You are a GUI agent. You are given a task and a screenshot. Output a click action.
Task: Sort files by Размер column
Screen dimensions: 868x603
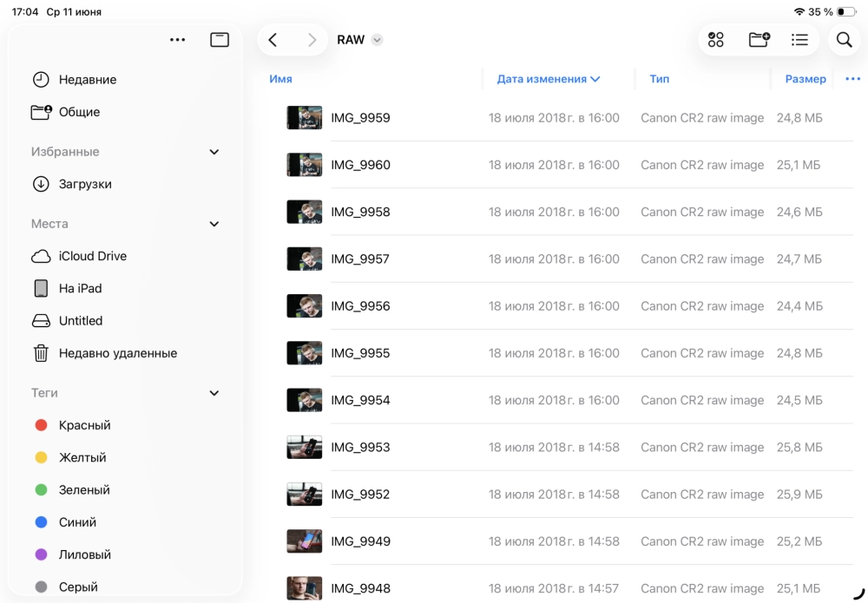pyautogui.click(x=805, y=79)
